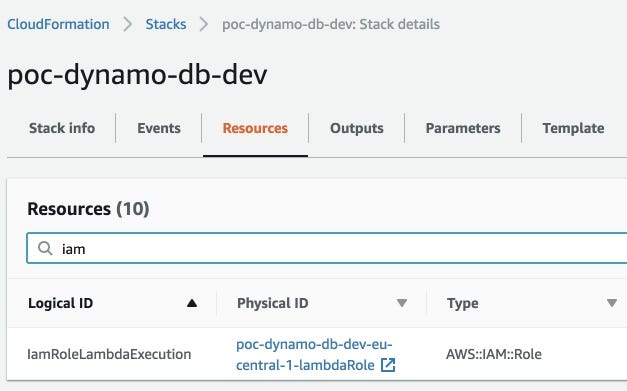Viewport: 627px width, 391px height.
Task: Click the Resources (10) heading
Action: 88,209
